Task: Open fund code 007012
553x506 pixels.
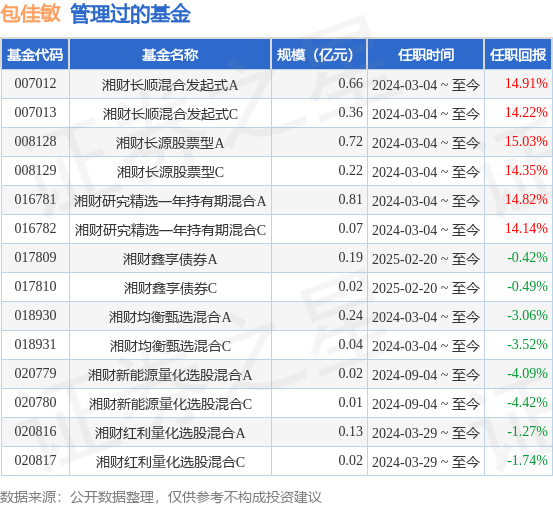Action: tap(35, 84)
